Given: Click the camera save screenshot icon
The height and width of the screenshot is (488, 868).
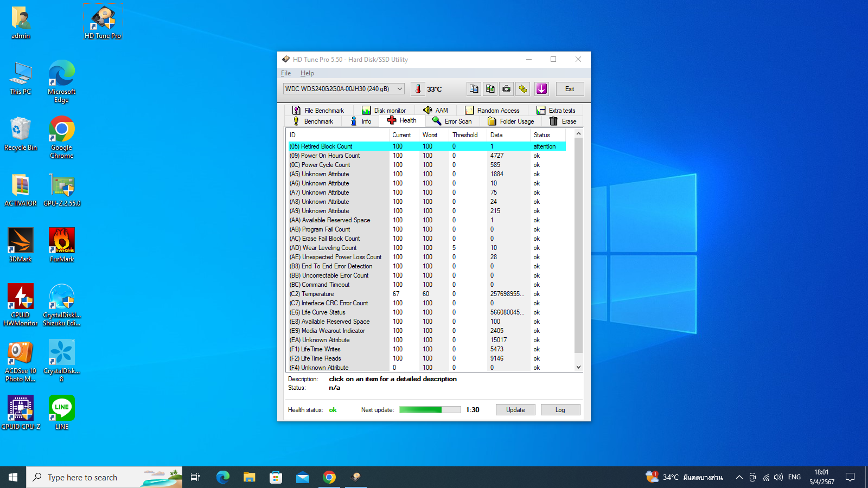Looking at the screenshot, I should coord(507,89).
